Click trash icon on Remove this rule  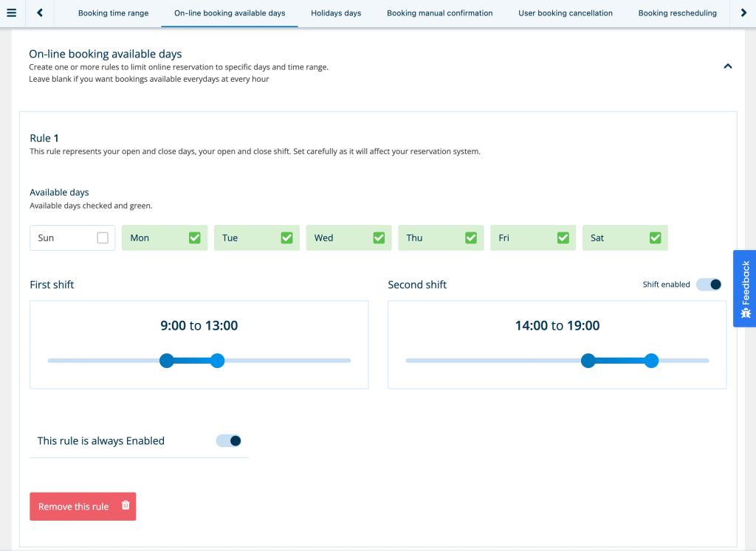(126, 505)
